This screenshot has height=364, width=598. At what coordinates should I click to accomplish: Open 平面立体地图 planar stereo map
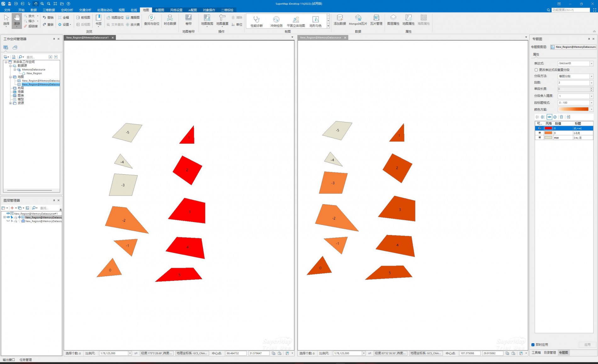point(296,21)
